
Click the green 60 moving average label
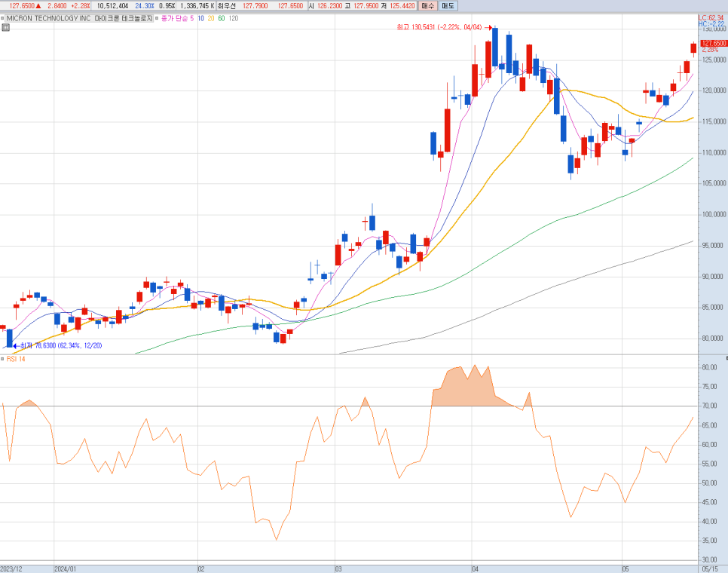tap(221, 19)
